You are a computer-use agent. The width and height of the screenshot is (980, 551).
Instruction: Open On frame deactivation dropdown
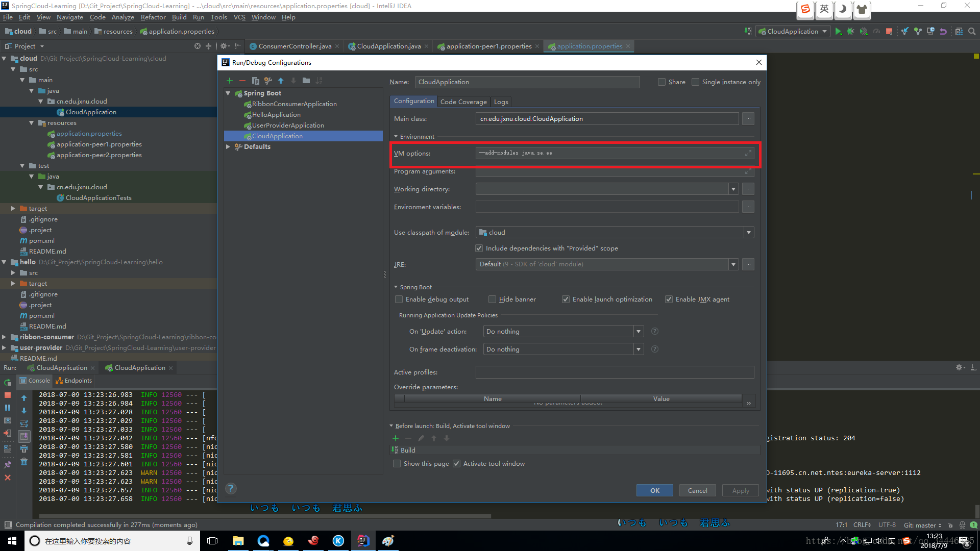[x=639, y=349]
